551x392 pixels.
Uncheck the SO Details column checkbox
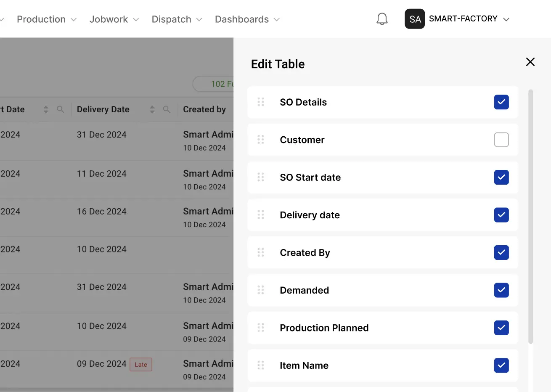[x=501, y=102]
